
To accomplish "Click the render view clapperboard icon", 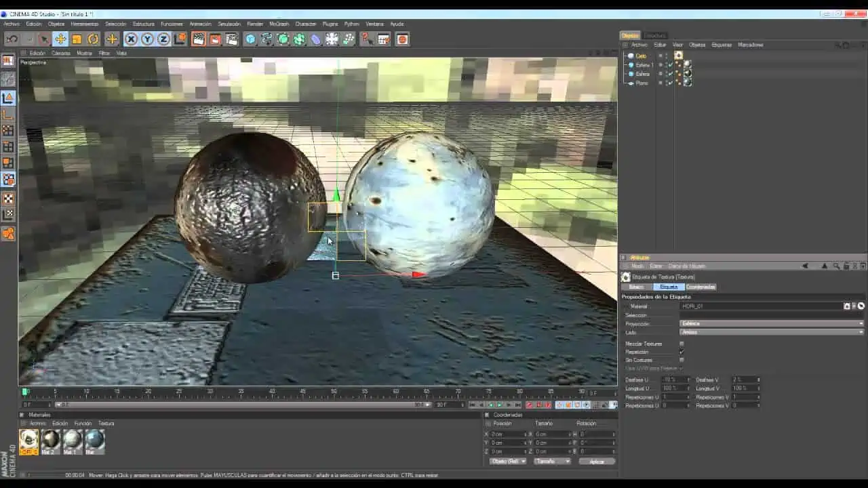I will click(199, 39).
